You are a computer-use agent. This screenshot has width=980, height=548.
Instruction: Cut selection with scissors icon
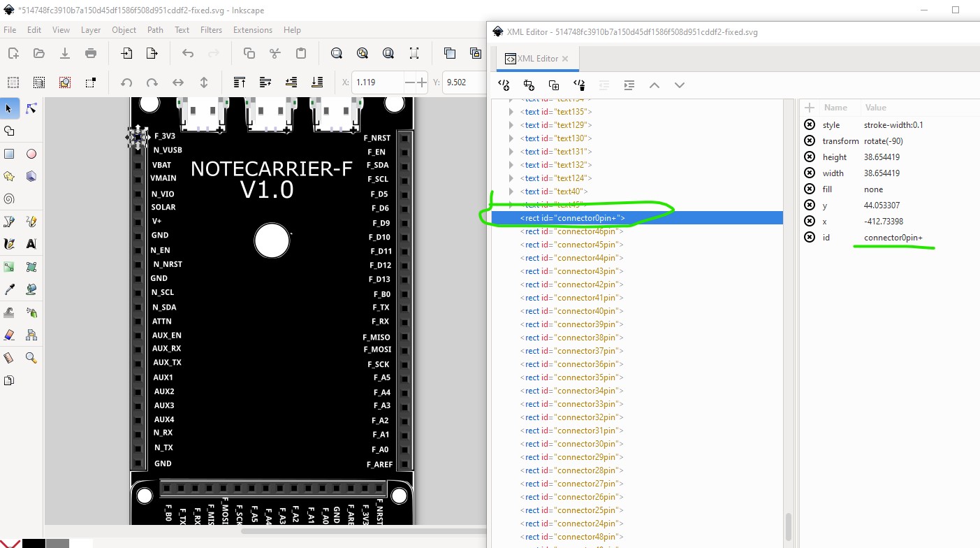click(x=275, y=53)
